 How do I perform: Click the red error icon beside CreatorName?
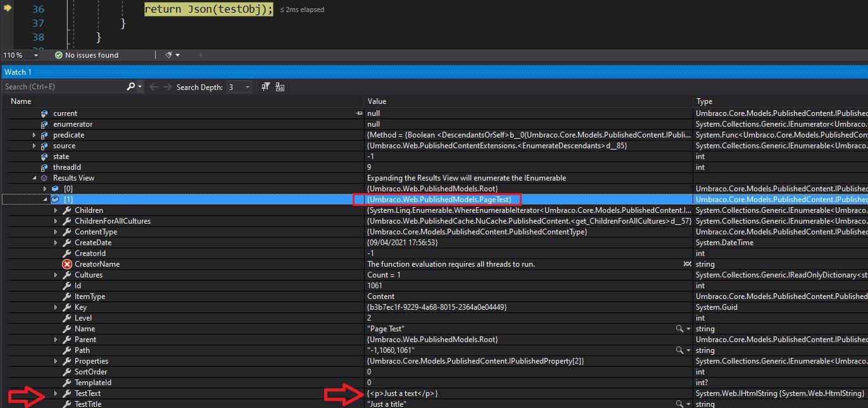click(x=66, y=264)
